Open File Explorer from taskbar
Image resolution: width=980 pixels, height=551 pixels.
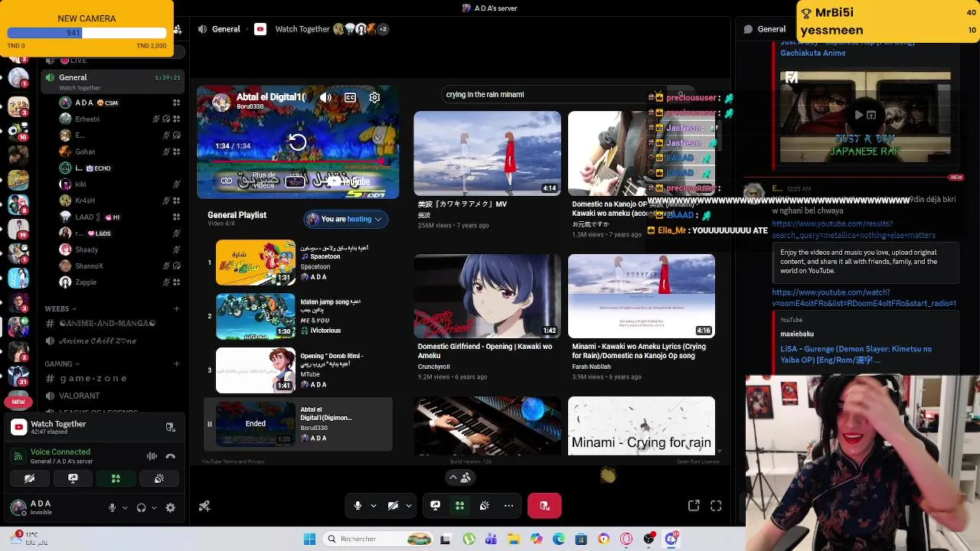coord(514,539)
